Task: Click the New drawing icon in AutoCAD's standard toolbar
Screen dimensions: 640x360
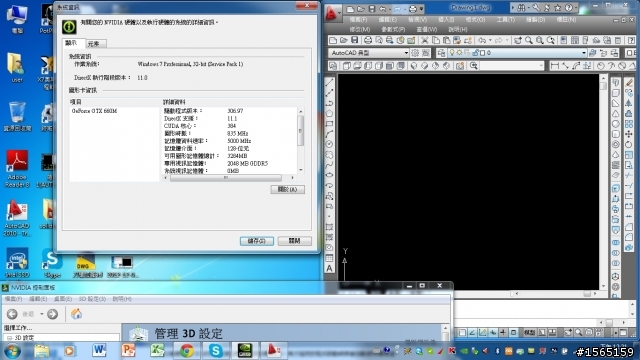Action: pos(333,40)
